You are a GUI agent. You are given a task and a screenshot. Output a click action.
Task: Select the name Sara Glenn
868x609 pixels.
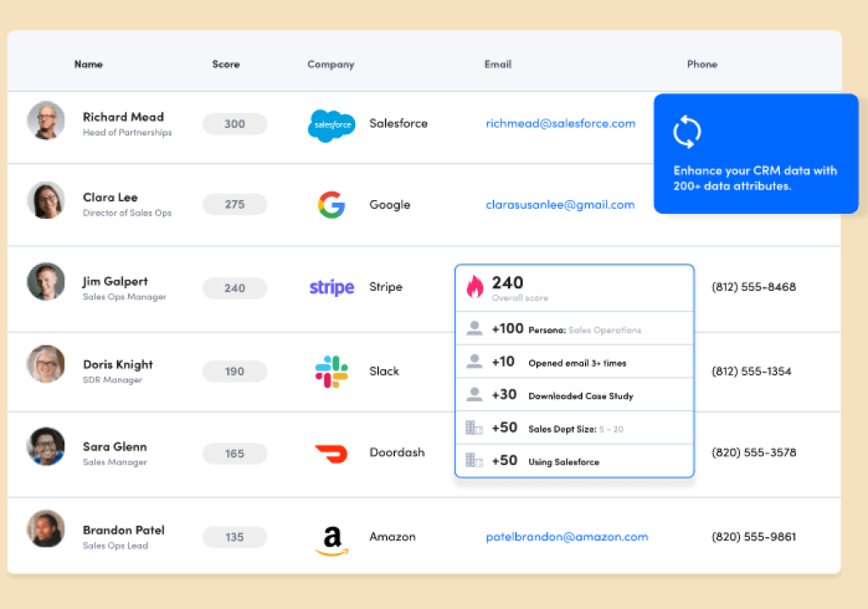[x=114, y=447]
